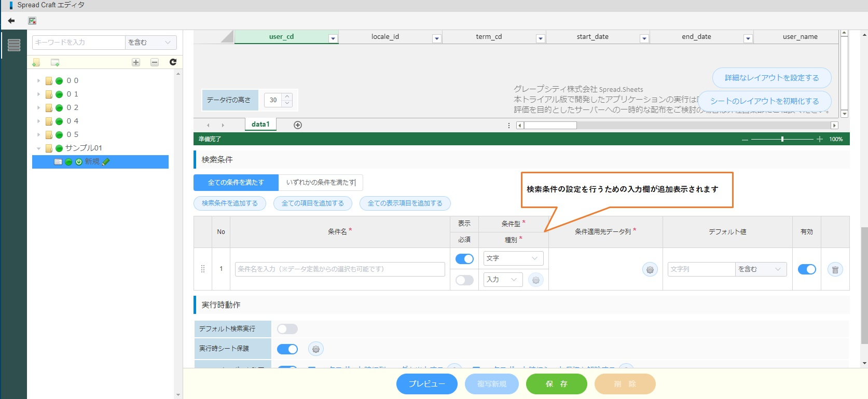Open the user_cd column filter dropdown
The image size is (868, 399).
tap(333, 38)
